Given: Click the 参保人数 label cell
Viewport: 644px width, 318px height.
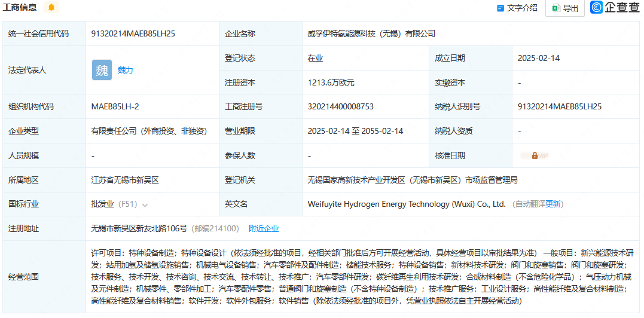Looking at the screenshot, I should pyautogui.click(x=261, y=155).
